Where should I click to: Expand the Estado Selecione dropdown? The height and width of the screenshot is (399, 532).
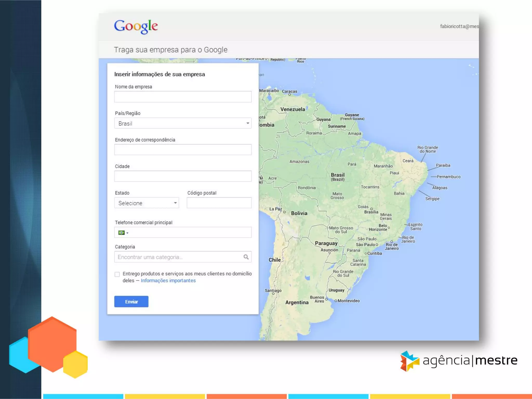pos(147,203)
